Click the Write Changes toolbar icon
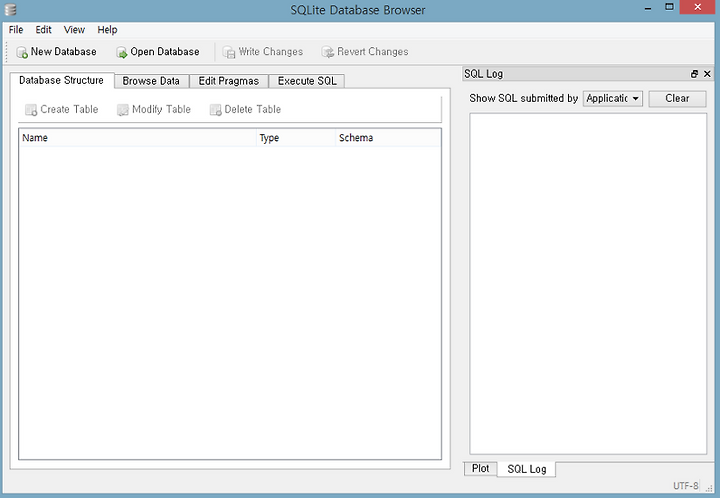This screenshot has height=498, width=720. pos(229,52)
